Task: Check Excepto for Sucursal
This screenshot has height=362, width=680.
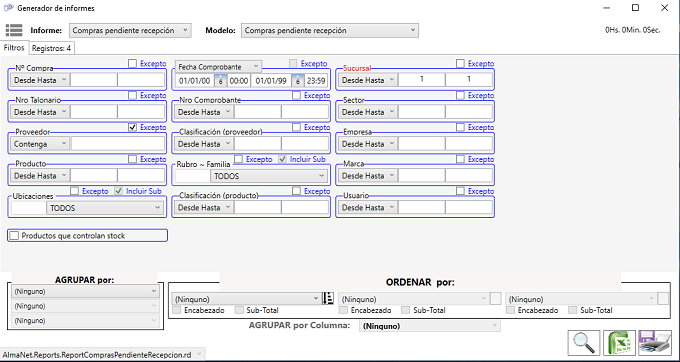Action: tap(461, 64)
